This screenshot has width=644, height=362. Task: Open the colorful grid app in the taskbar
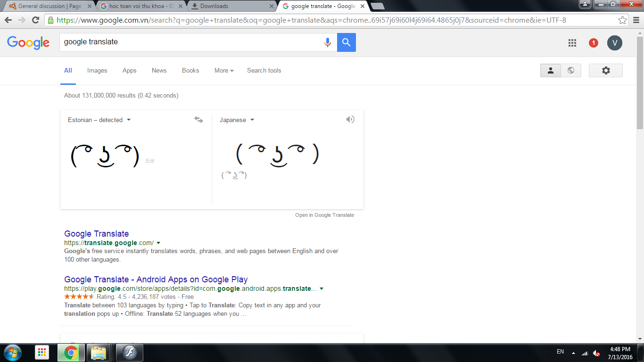pos(42,353)
